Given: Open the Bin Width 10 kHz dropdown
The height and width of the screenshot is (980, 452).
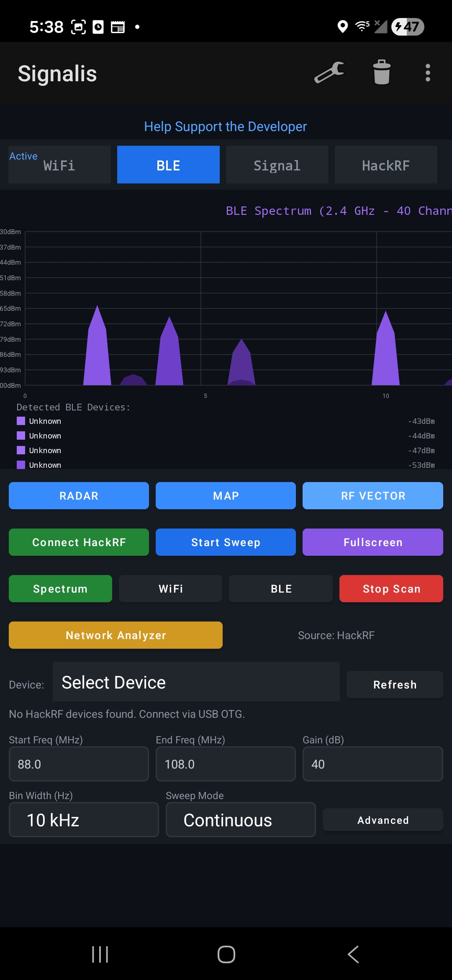Looking at the screenshot, I should click(x=84, y=820).
